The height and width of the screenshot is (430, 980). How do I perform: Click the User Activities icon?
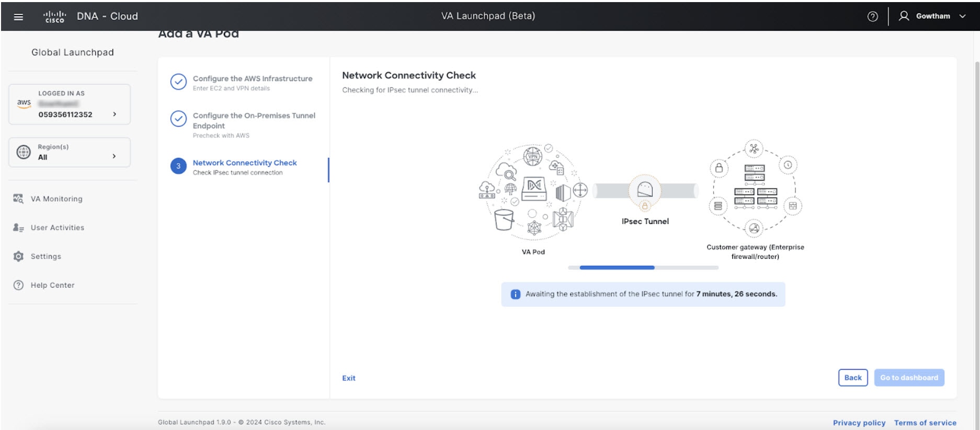(18, 228)
